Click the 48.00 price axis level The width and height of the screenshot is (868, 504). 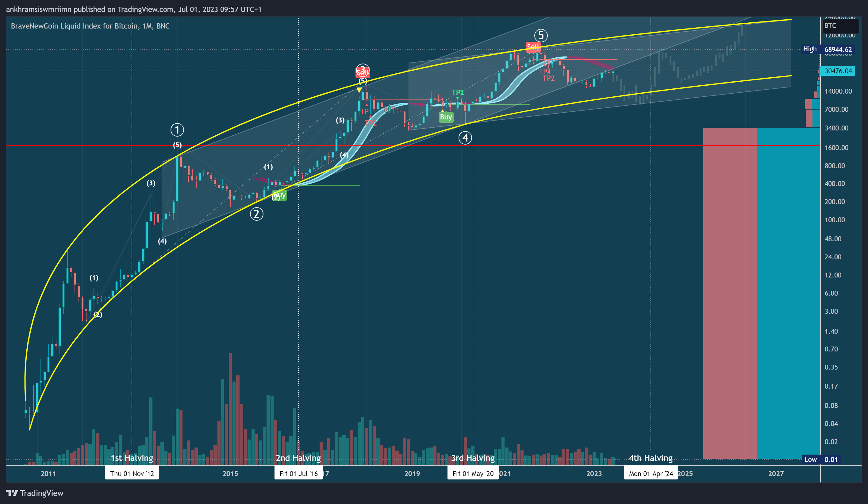point(833,238)
